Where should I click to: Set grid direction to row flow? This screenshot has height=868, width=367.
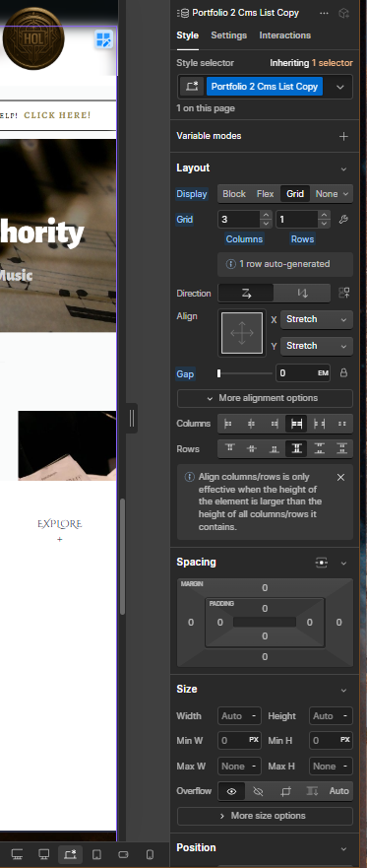point(246,294)
